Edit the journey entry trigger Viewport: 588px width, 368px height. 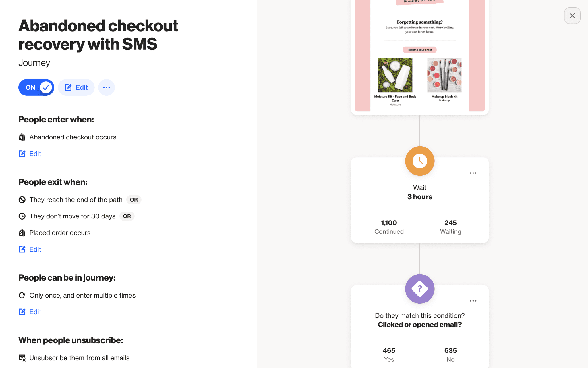(35, 154)
